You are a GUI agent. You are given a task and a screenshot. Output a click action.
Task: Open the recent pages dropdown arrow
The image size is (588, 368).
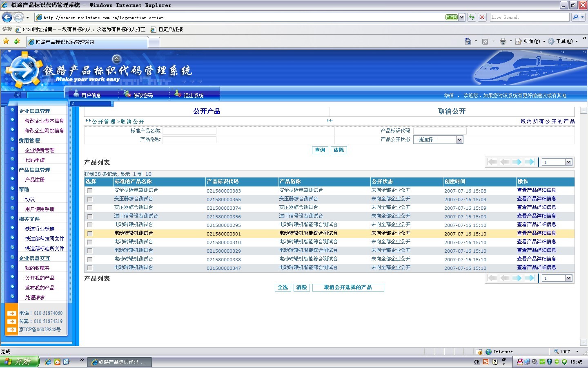pyautogui.click(x=27, y=18)
